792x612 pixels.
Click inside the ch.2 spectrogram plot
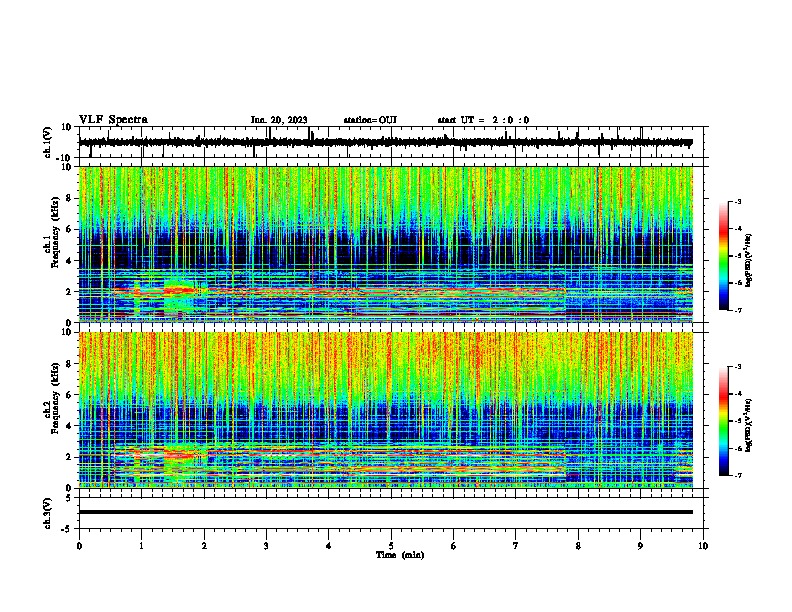pyautogui.click(x=386, y=410)
